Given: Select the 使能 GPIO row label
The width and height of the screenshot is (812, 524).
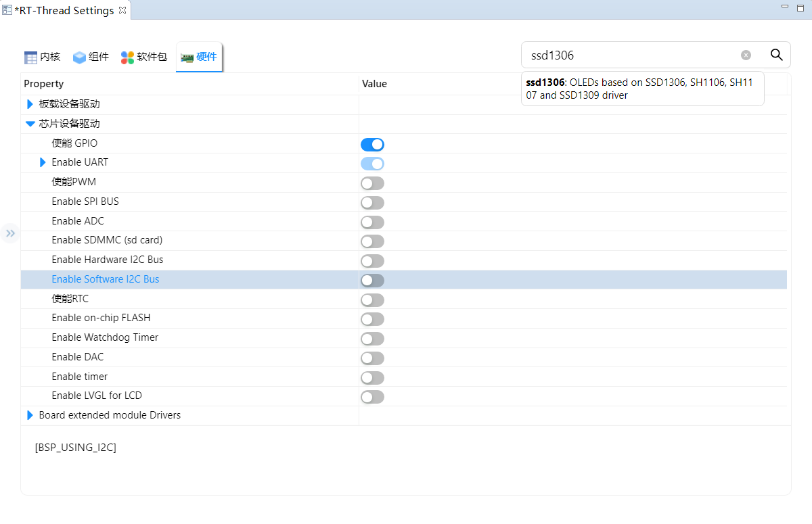Looking at the screenshot, I should 74,143.
